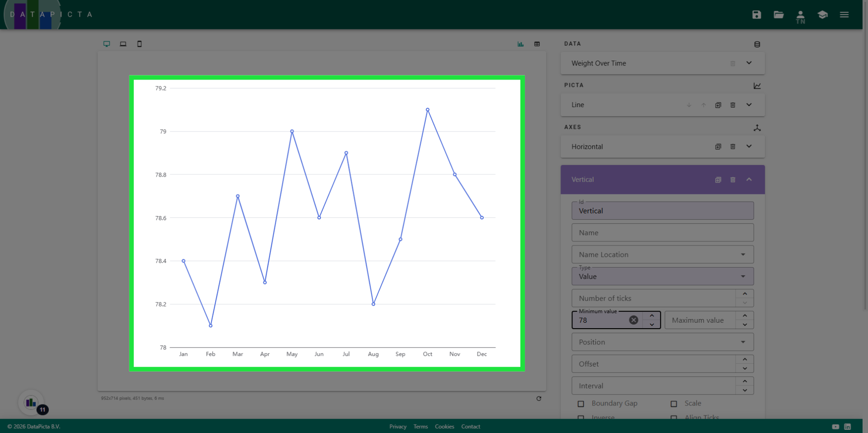Open the Contact footer link

471,427
